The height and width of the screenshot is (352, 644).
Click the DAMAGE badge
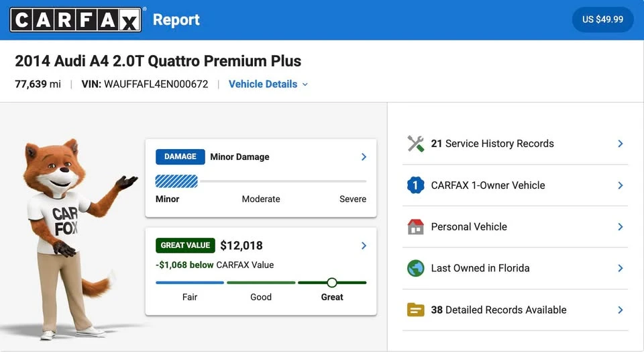coord(180,157)
